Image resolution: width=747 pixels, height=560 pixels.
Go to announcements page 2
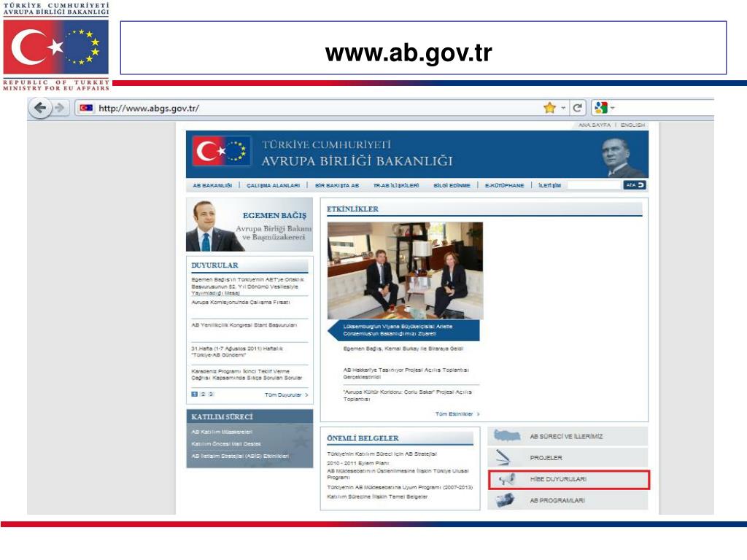(x=203, y=394)
